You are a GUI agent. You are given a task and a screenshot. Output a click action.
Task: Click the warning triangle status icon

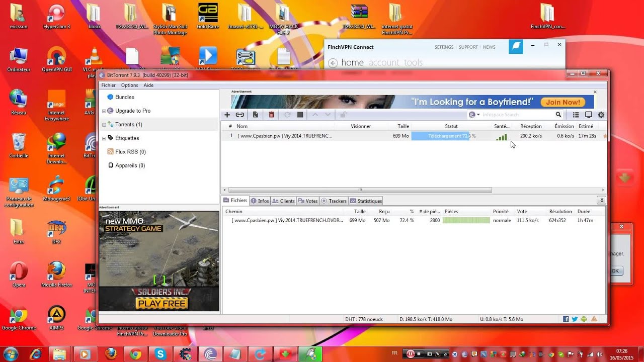click(x=594, y=319)
